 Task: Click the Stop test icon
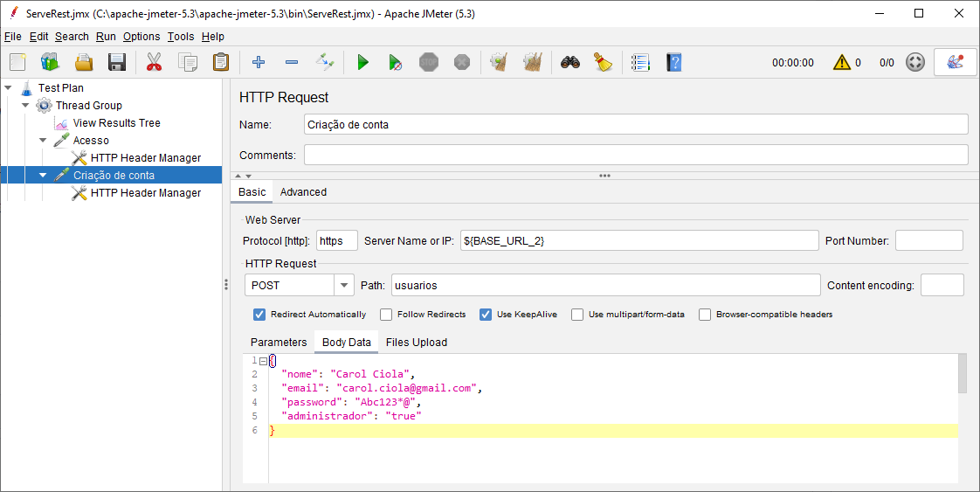click(429, 62)
